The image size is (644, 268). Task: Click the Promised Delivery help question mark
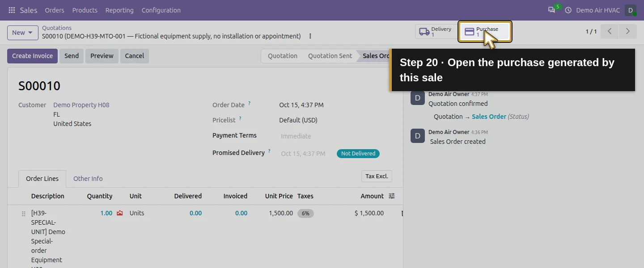(x=269, y=151)
